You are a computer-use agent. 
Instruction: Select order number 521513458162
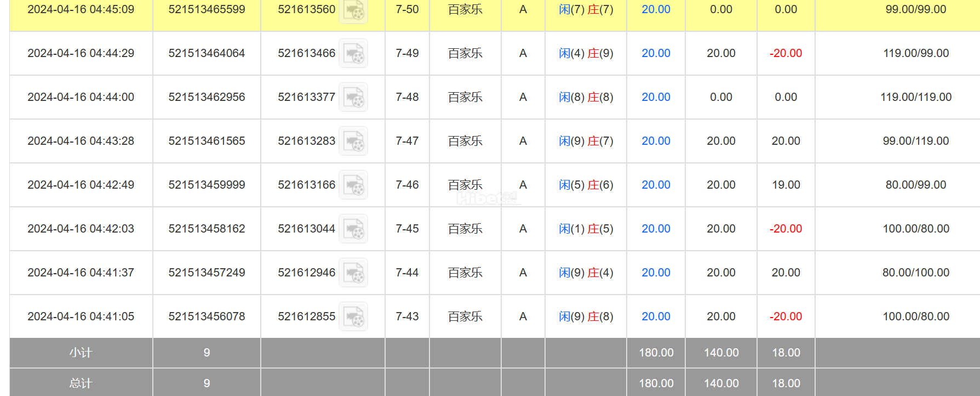(x=207, y=229)
